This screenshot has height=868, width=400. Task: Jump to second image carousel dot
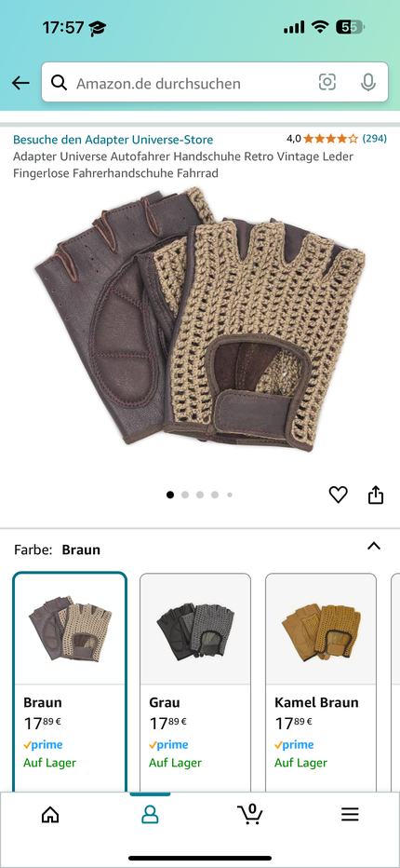click(x=185, y=495)
